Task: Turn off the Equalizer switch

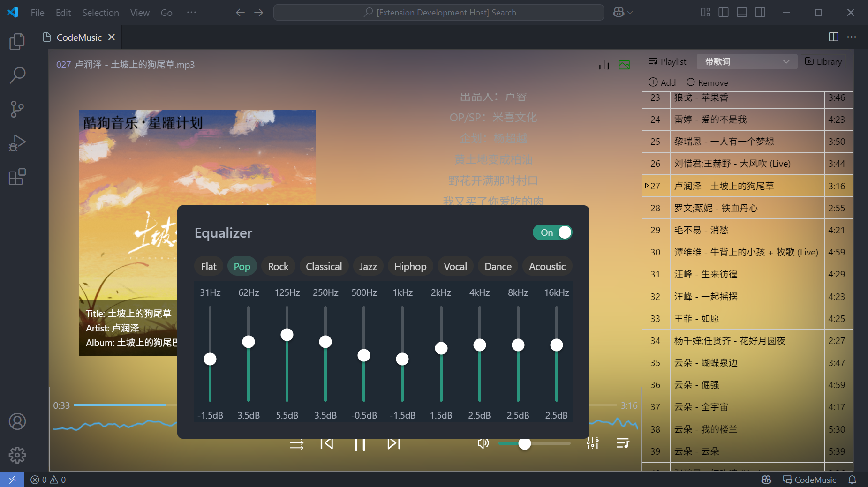Action: tap(552, 232)
